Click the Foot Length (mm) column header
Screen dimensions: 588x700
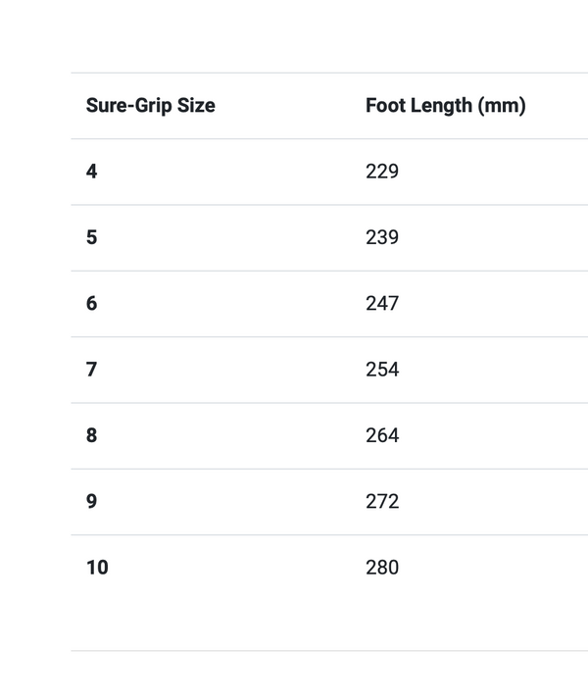445,105
